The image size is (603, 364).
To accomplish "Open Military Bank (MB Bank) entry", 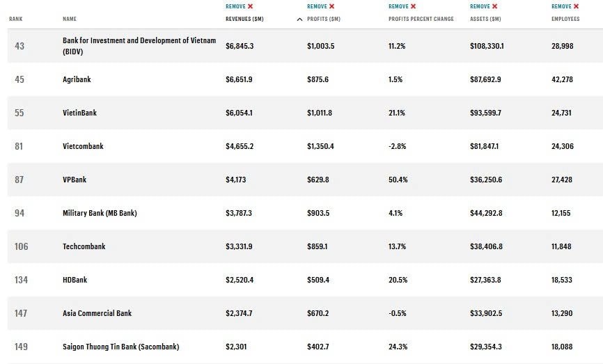I will click(100, 214).
